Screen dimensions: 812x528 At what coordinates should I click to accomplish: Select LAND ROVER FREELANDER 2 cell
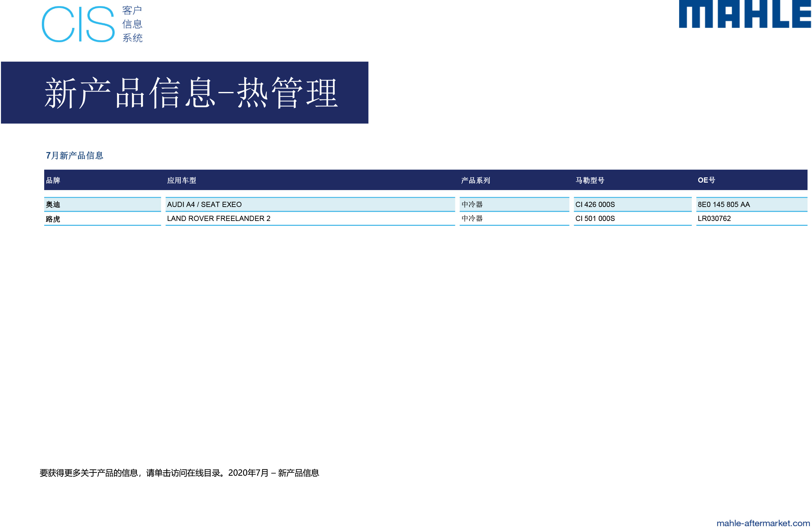(x=310, y=219)
